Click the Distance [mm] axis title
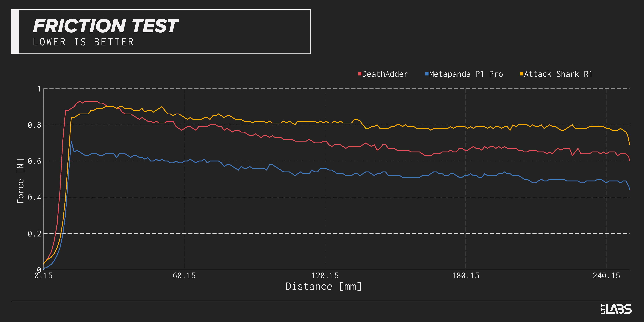Viewport: 644px width, 322px height. pyautogui.click(x=324, y=286)
